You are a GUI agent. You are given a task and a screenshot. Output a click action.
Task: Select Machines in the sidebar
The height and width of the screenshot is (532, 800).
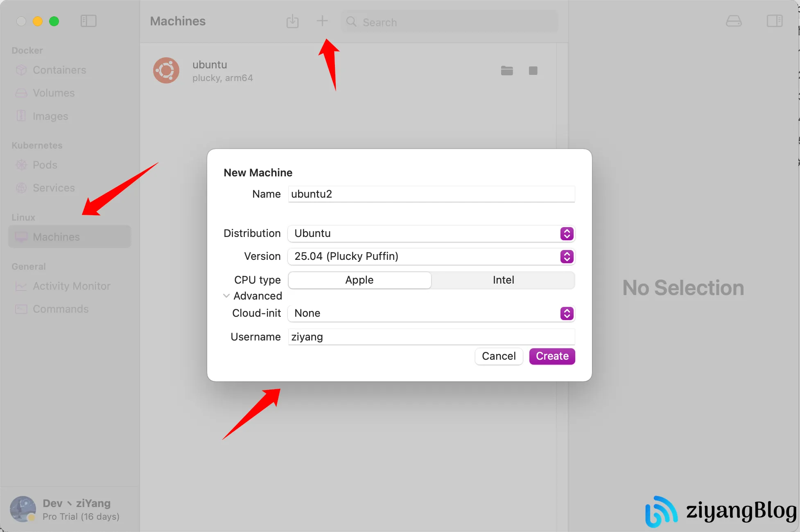pos(70,237)
